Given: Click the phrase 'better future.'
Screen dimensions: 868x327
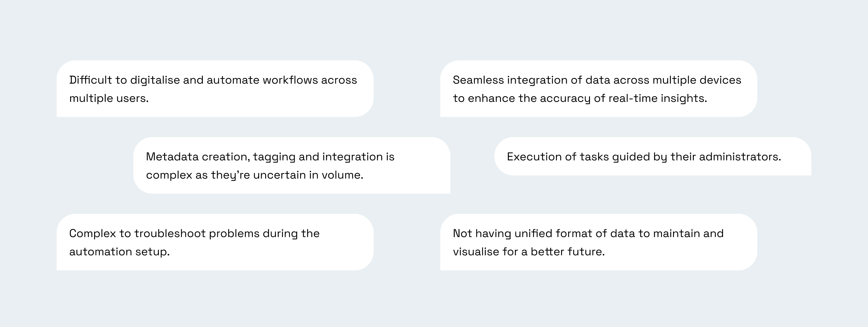Looking at the screenshot, I should 568,252.
